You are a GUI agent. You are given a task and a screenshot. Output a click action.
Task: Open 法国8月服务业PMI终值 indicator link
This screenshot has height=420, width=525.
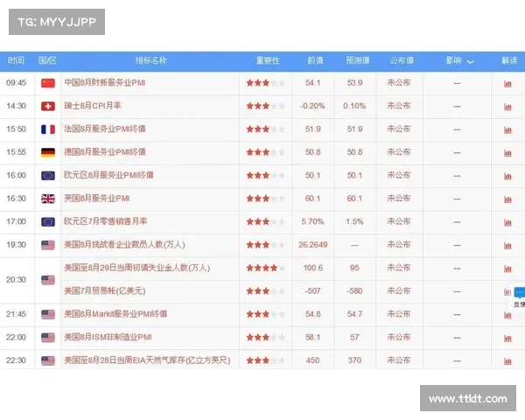(x=105, y=129)
